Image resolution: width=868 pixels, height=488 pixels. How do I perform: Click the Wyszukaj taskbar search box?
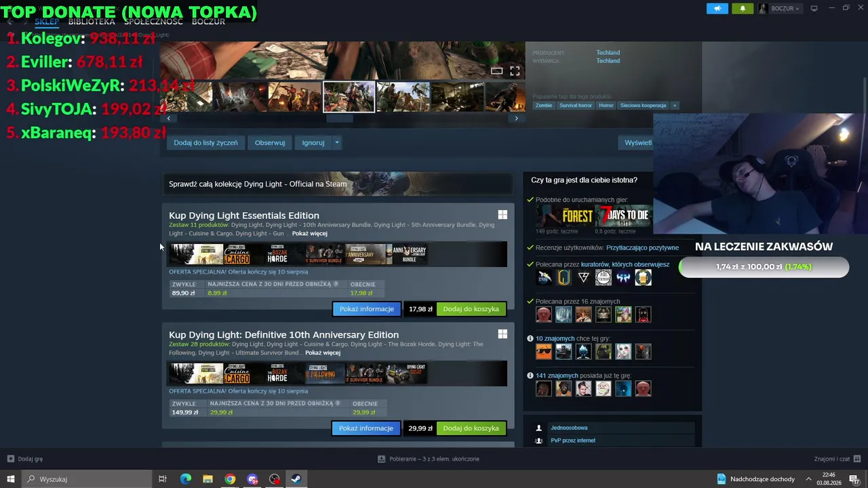click(x=87, y=479)
